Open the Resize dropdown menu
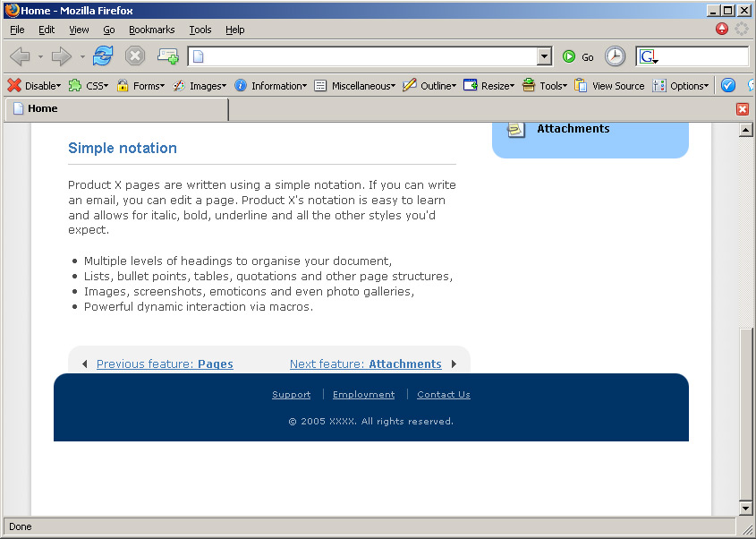This screenshot has height=539, width=756. point(488,86)
